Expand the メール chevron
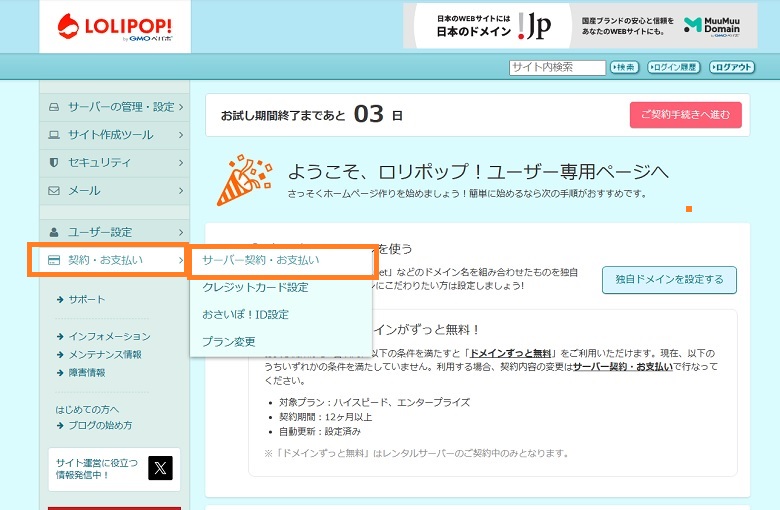780x510 pixels. [181, 191]
